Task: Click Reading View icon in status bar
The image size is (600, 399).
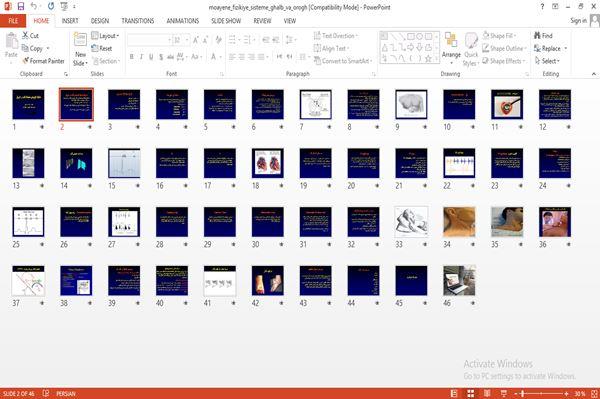Action: (487, 393)
